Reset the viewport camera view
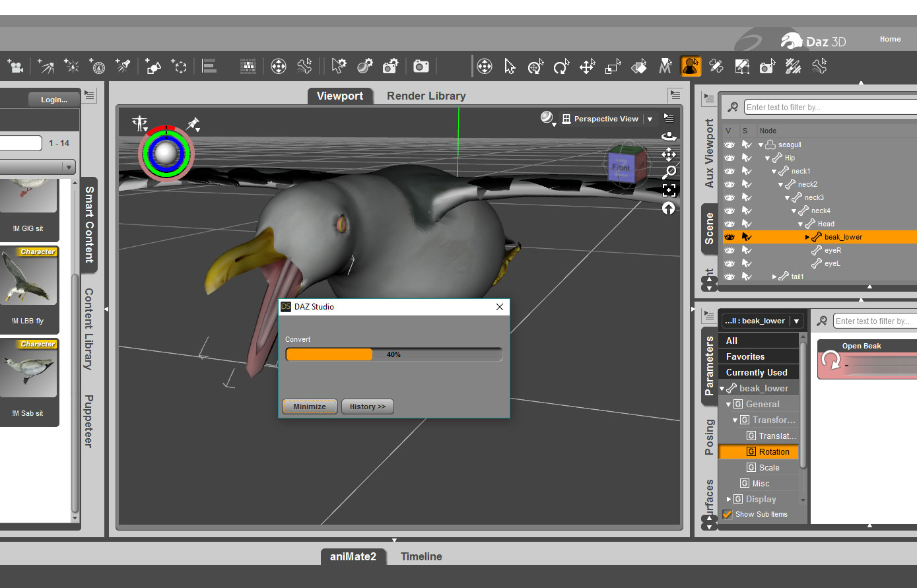 point(669,208)
